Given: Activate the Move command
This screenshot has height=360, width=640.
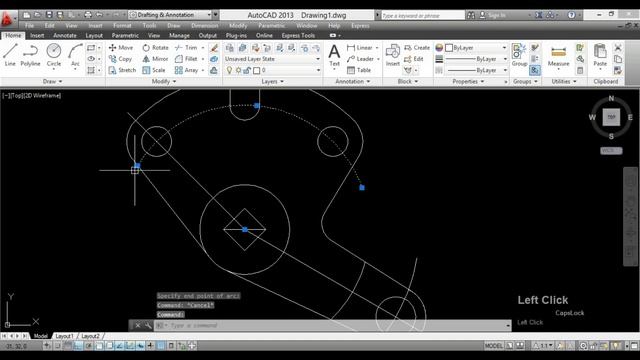Looking at the screenshot, I should (121, 48).
